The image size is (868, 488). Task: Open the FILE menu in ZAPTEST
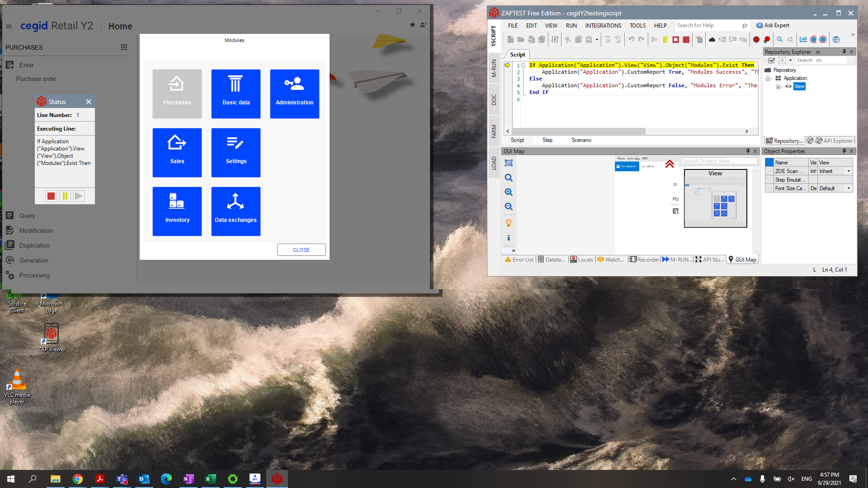pos(513,26)
